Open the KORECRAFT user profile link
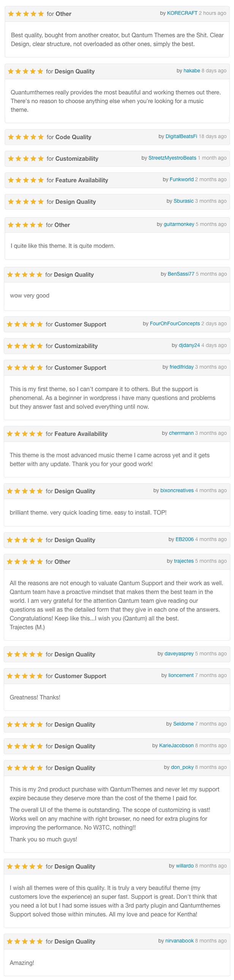The height and width of the screenshot is (980, 234). pyautogui.click(x=182, y=13)
